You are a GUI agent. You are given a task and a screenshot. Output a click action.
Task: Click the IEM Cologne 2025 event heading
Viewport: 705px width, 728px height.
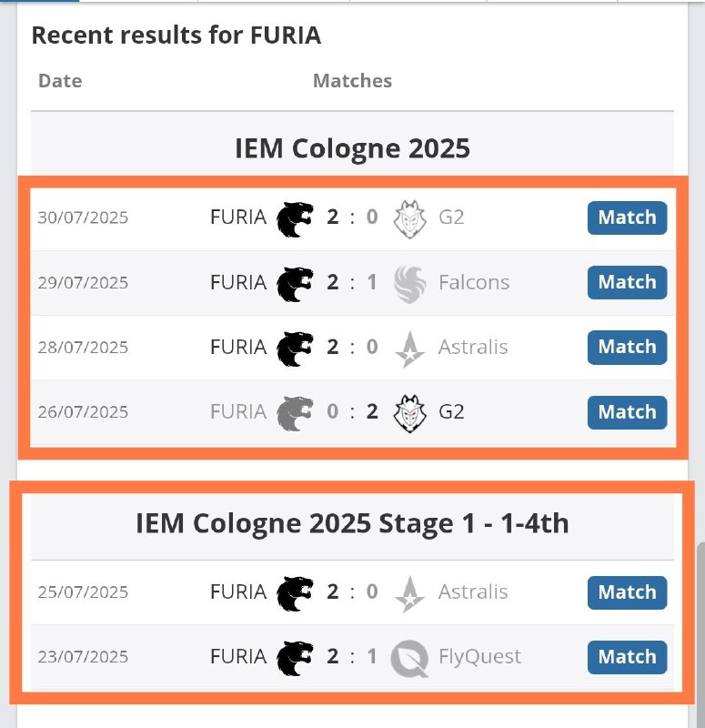point(352,147)
